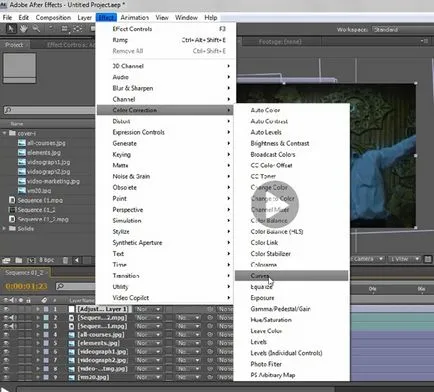Image resolution: width=434 pixels, height=392 pixels.
Task: Click the current timecode 0:00:01:23
Action: click(x=26, y=286)
